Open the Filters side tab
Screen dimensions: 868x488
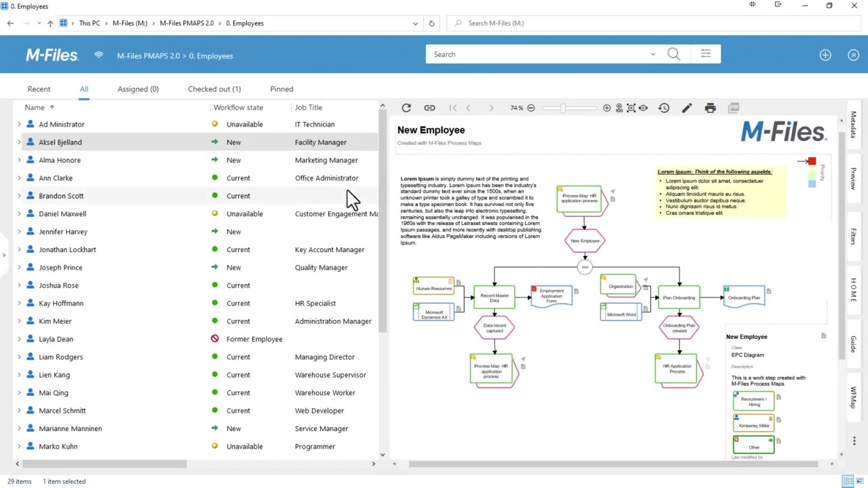click(x=854, y=236)
